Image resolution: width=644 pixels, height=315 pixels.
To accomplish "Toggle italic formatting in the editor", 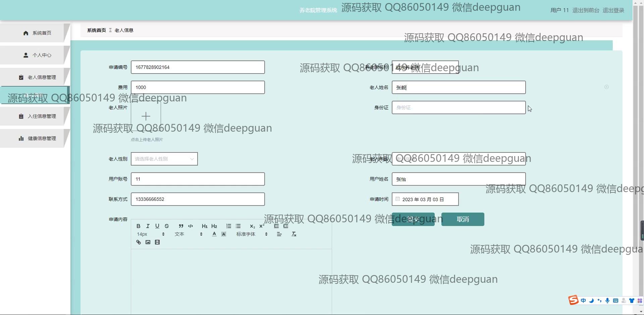I will pos(148,226).
